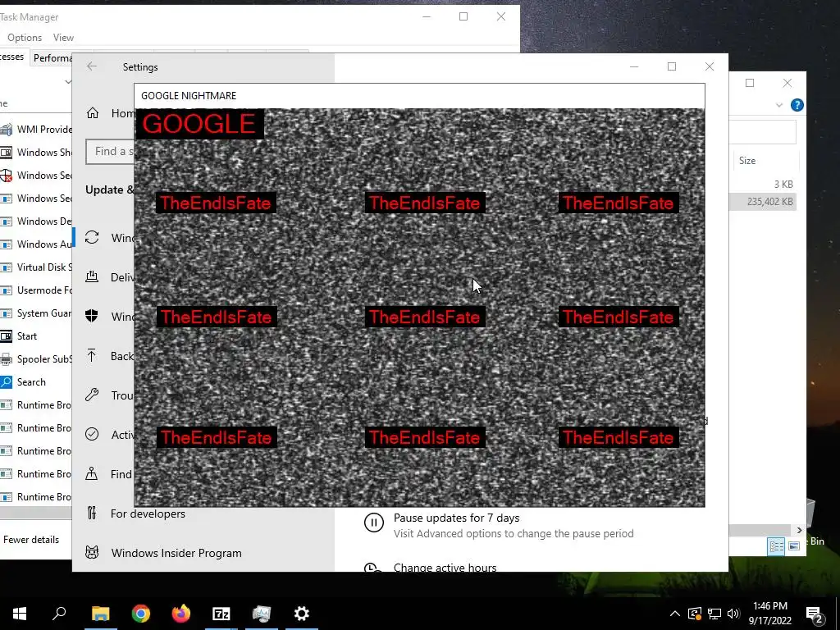Select Virtual Disk process row
840x630 pixels.
click(35, 267)
